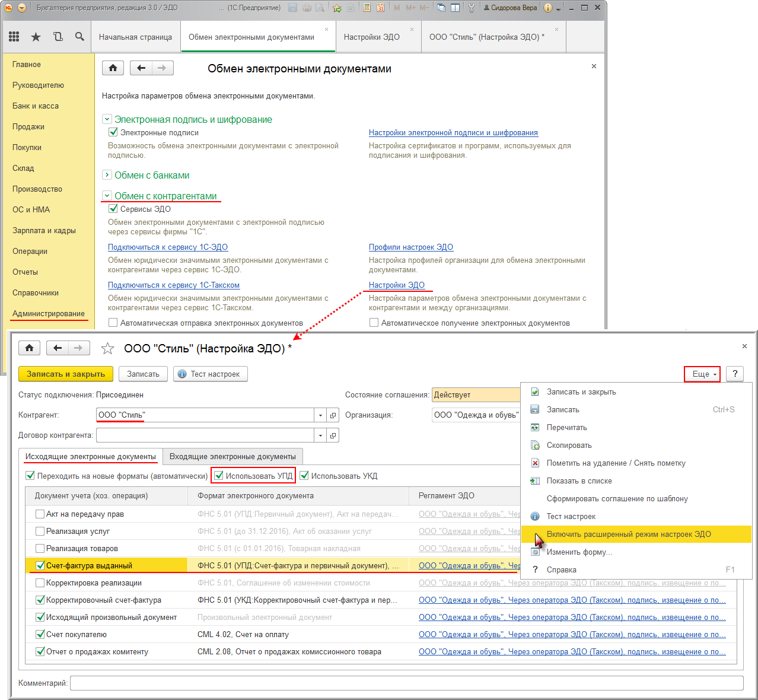Add Настройка ЭДО form to favorites
Image resolution: width=758 pixels, height=700 pixels.
pyautogui.click(x=107, y=348)
